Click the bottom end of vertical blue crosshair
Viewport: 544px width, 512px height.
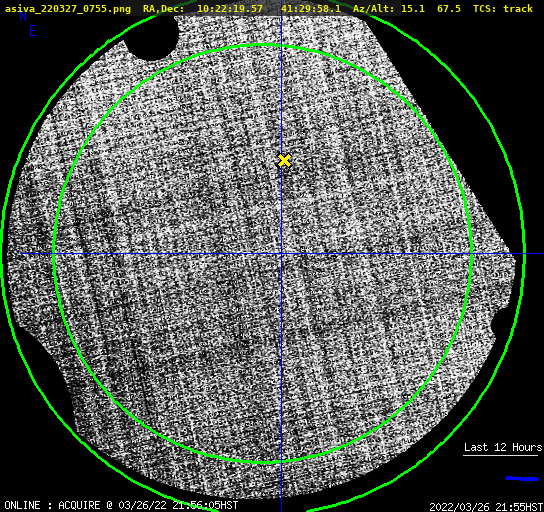point(281,508)
